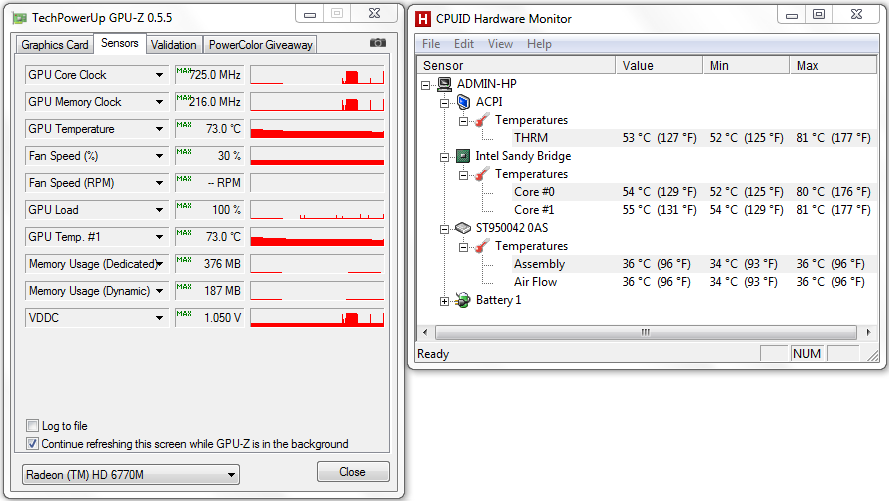Open the Validation tab

[x=173, y=45]
